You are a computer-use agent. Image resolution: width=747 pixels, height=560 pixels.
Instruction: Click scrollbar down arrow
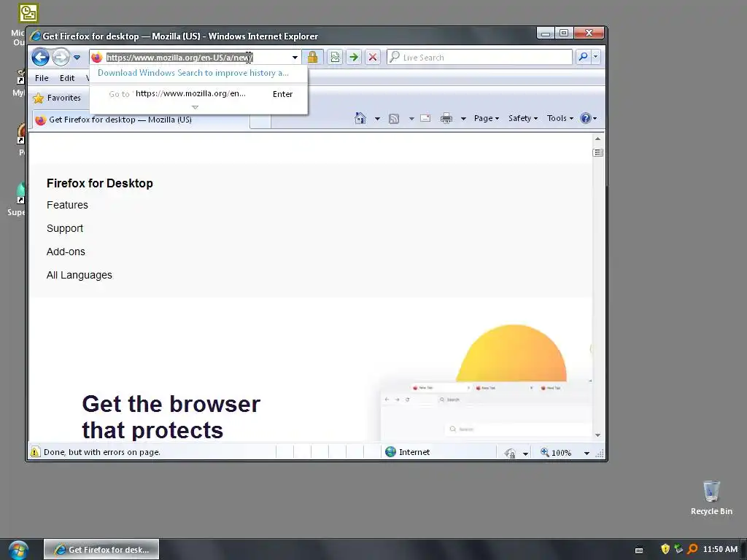[597, 435]
